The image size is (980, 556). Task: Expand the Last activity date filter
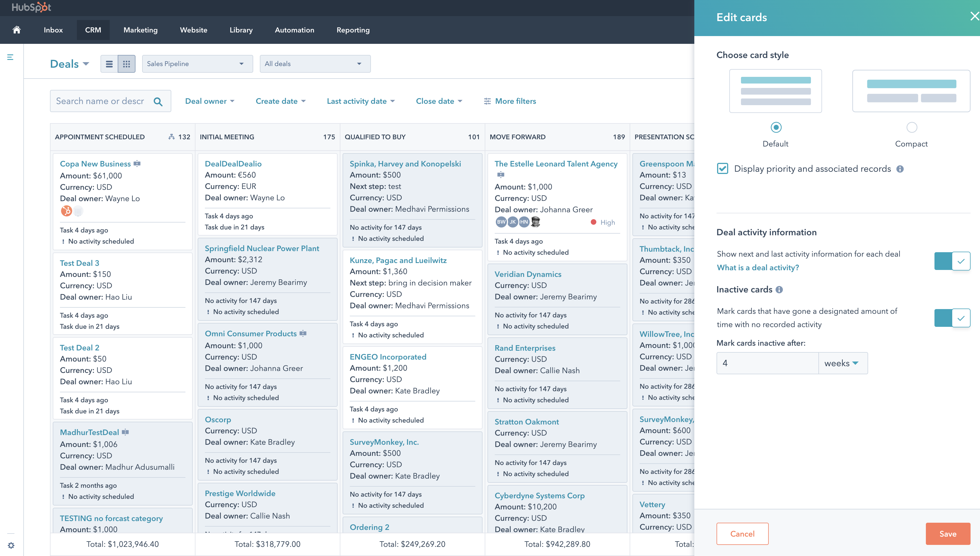pyautogui.click(x=361, y=101)
